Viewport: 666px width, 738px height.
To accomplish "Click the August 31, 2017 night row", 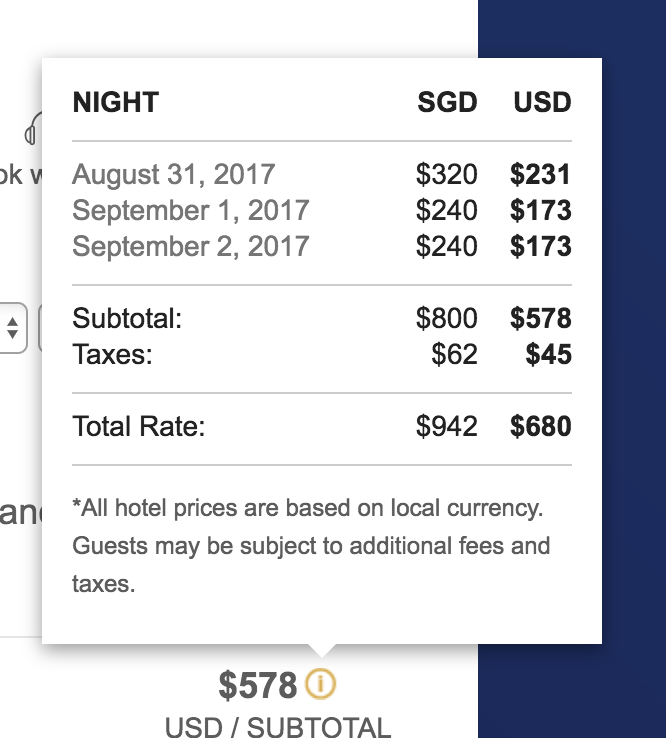I will tap(322, 174).
